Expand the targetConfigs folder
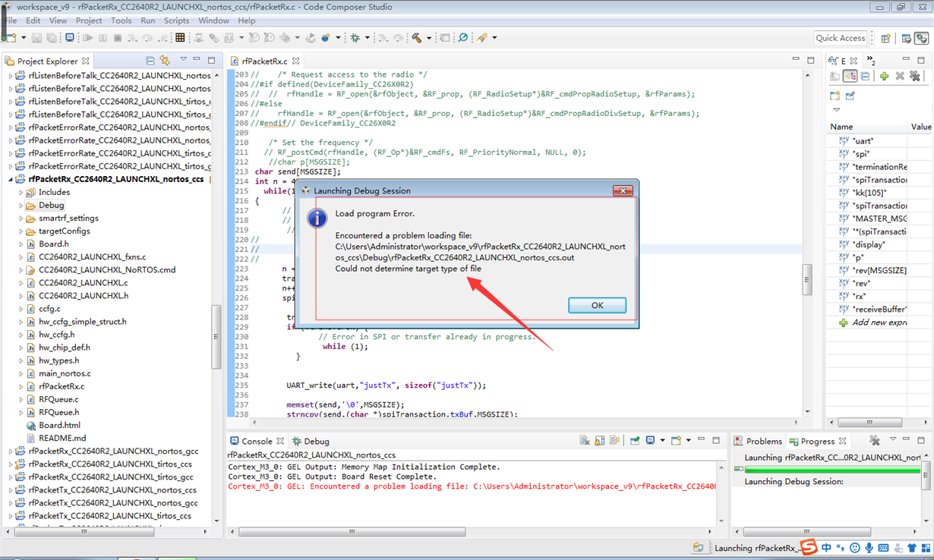This screenshot has height=560, width=934. [21, 231]
